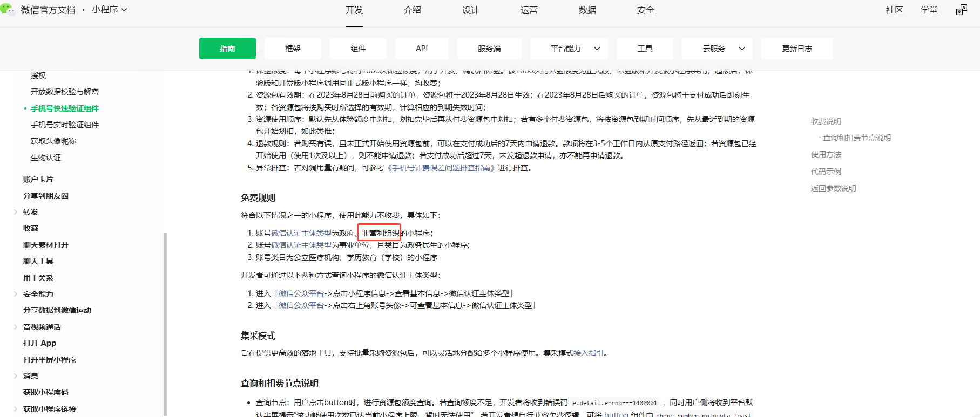Click the WeChat logo icon
Viewport: 980px width, 417px height.
pyautogui.click(x=8, y=9)
